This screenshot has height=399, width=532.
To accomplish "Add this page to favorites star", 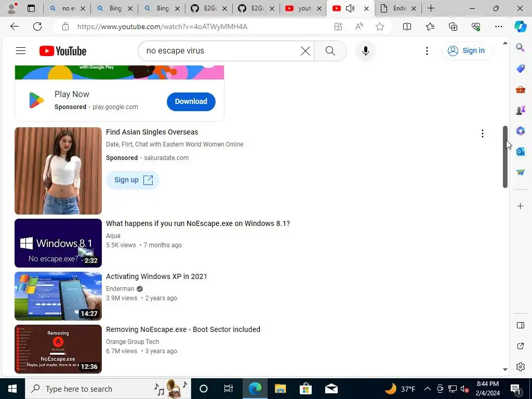I will click(380, 26).
